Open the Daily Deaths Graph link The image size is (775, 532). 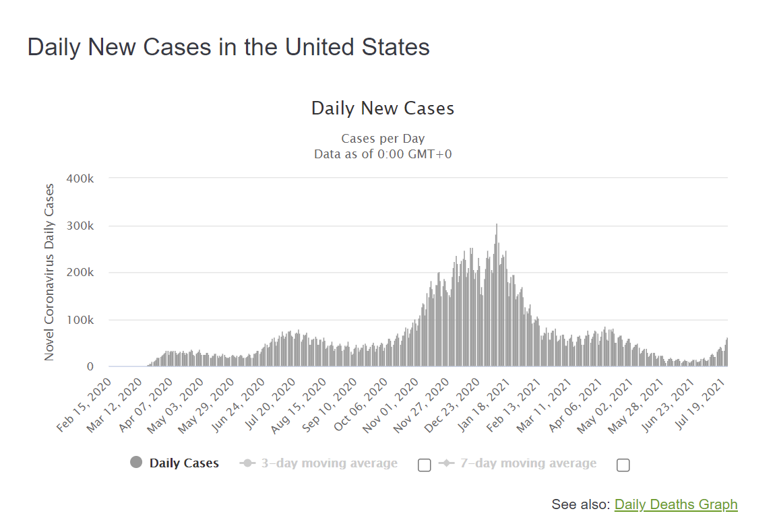click(676, 504)
